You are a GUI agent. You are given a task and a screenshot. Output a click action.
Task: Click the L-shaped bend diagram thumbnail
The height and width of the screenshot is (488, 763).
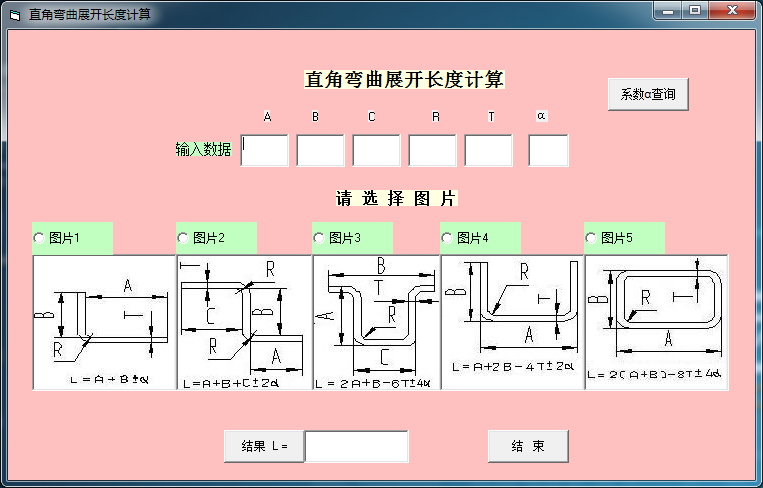click(104, 322)
